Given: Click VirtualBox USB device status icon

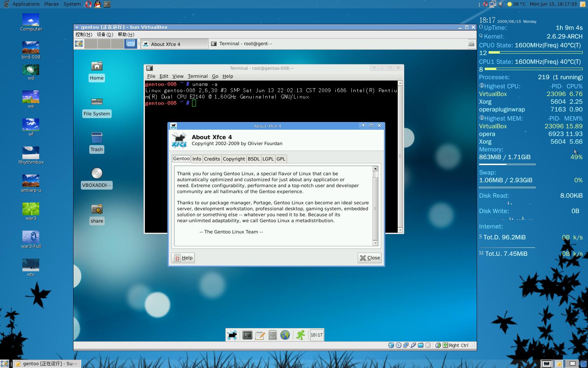Looking at the screenshot, I should click(x=413, y=345).
